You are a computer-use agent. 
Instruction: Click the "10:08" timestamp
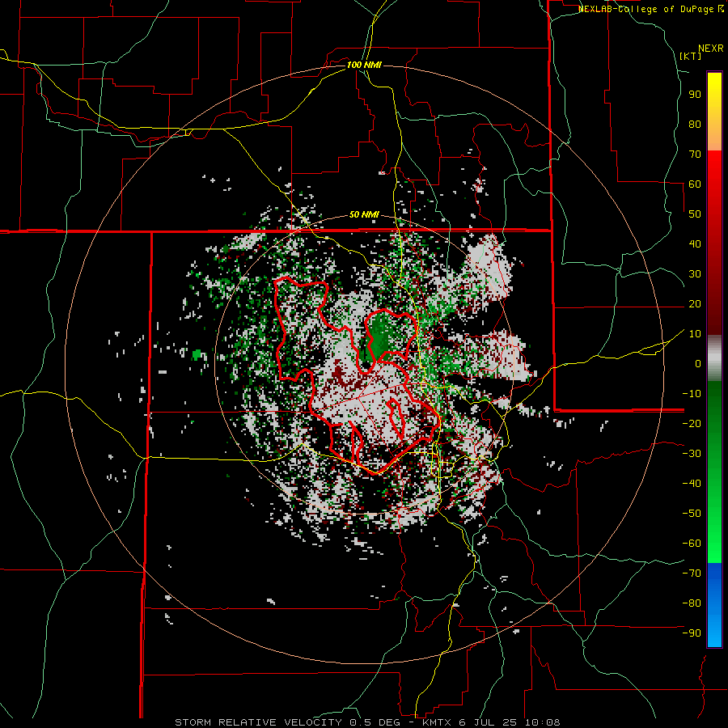[543, 722]
